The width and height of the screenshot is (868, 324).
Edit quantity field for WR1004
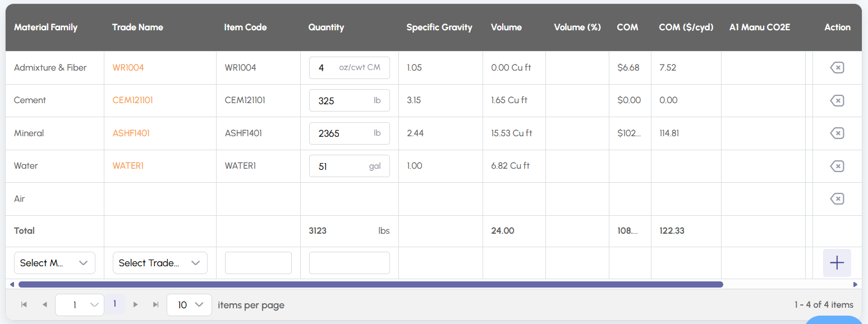pyautogui.click(x=350, y=68)
